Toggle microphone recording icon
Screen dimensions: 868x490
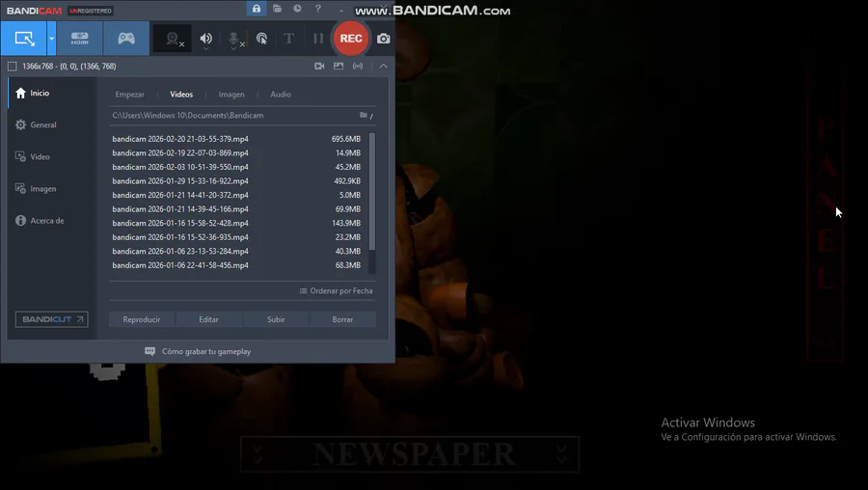point(234,39)
